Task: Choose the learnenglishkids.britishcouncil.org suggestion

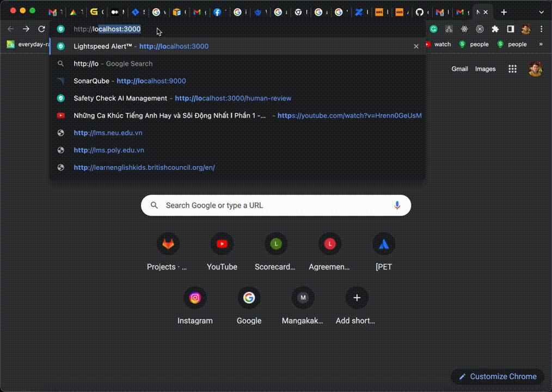Action: tap(237, 167)
